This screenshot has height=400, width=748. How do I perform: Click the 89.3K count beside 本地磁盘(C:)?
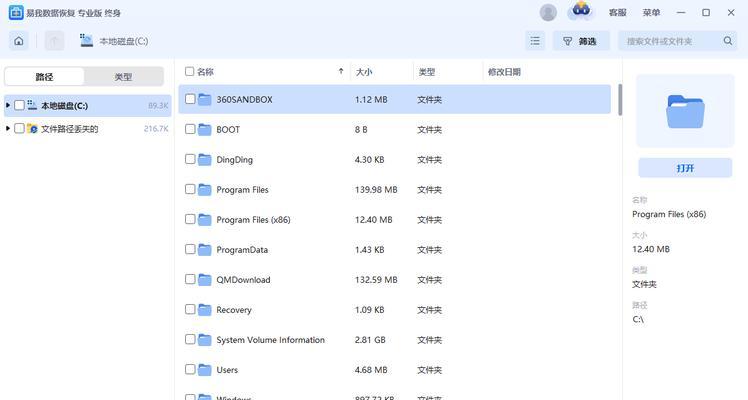pyautogui.click(x=158, y=105)
